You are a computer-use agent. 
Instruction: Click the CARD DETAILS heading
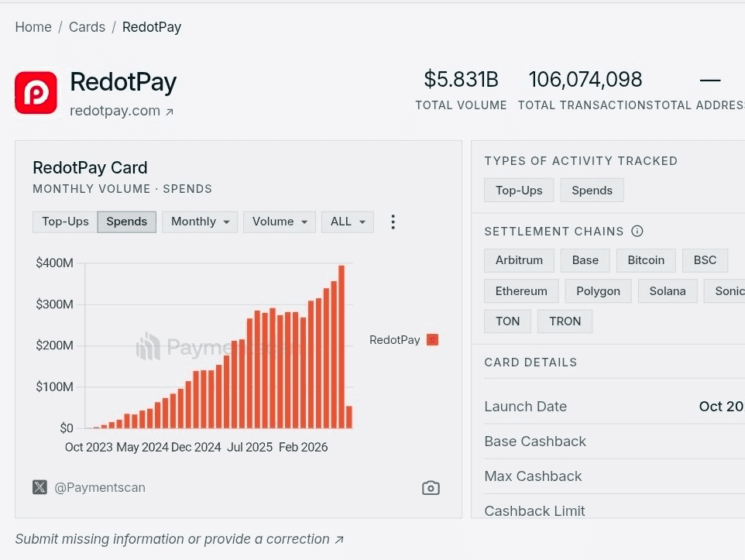pos(530,362)
